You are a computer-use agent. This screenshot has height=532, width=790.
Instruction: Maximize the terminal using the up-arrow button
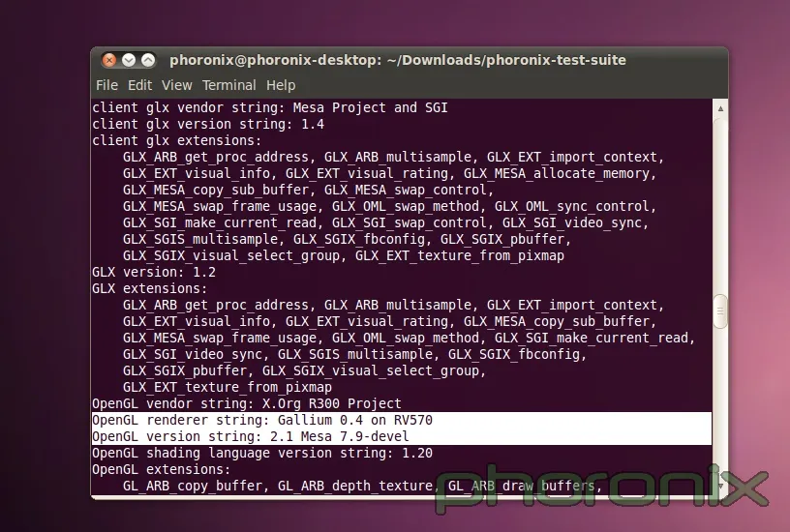148,60
